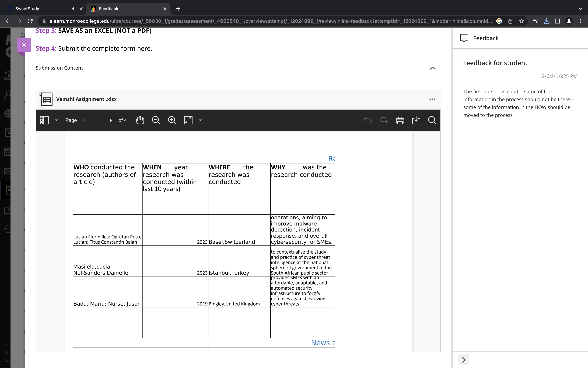Select the pan hand tool
This screenshot has width=588, height=368.
(x=140, y=120)
